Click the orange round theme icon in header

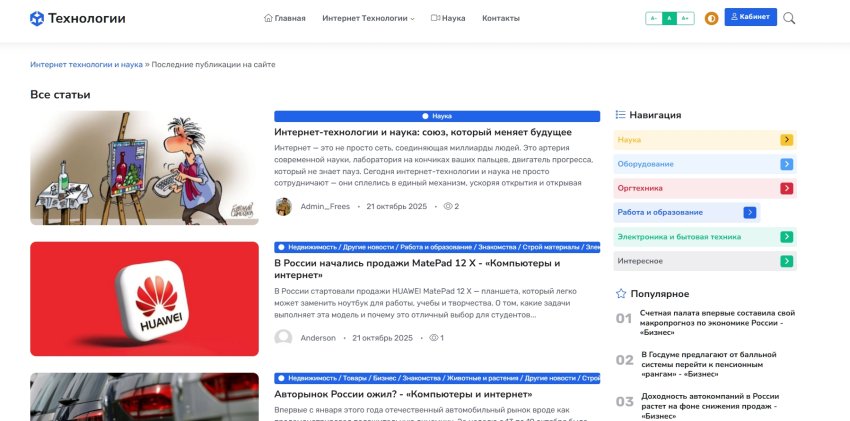point(711,18)
